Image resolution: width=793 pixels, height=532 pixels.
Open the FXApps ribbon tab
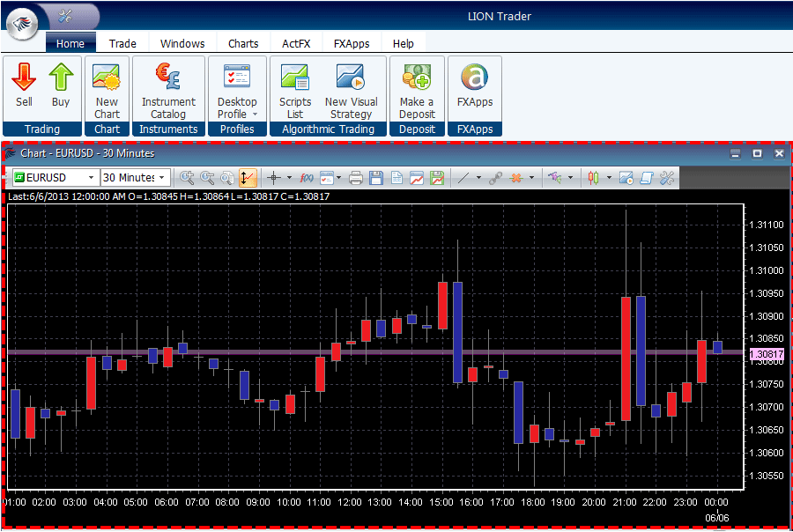point(352,43)
